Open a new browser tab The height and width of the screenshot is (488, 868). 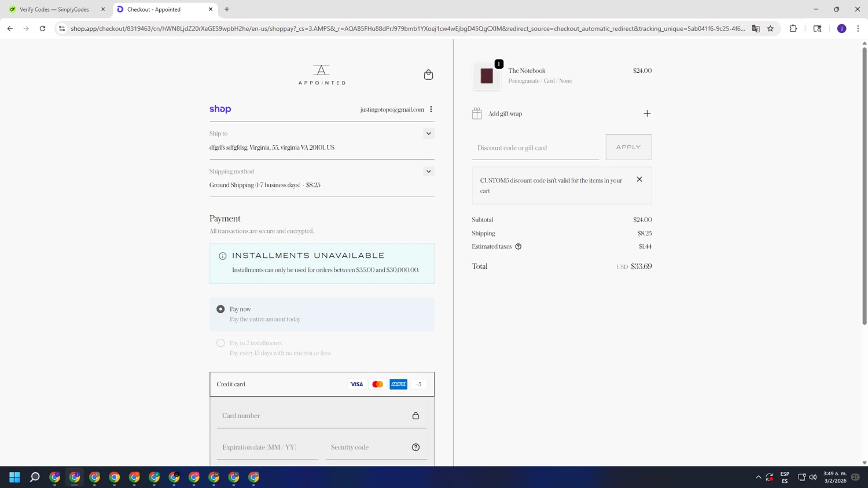[x=227, y=9]
